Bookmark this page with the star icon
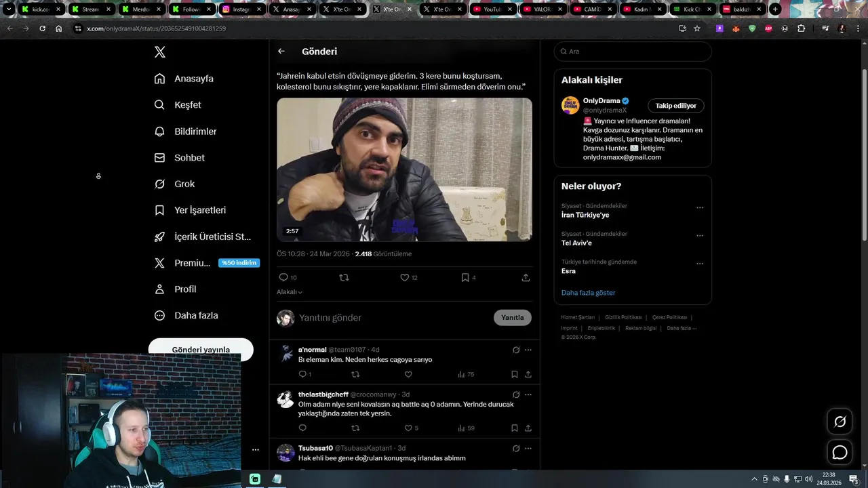Screen dimensions: 868x488 click(x=697, y=28)
